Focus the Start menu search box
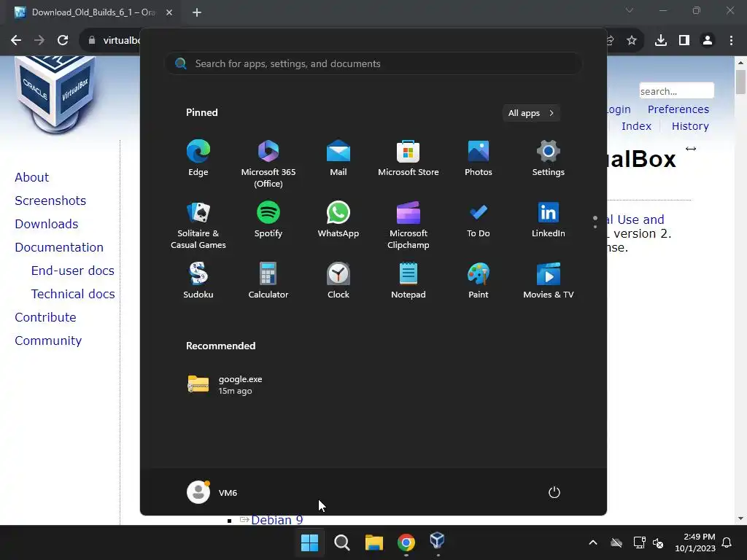Image resolution: width=747 pixels, height=560 pixels. point(373,64)
